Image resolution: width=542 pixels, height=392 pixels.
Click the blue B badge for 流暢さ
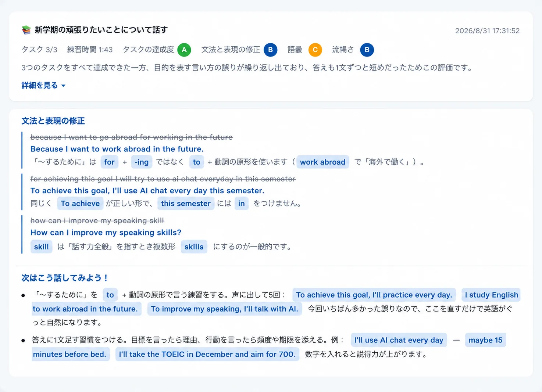367,50
